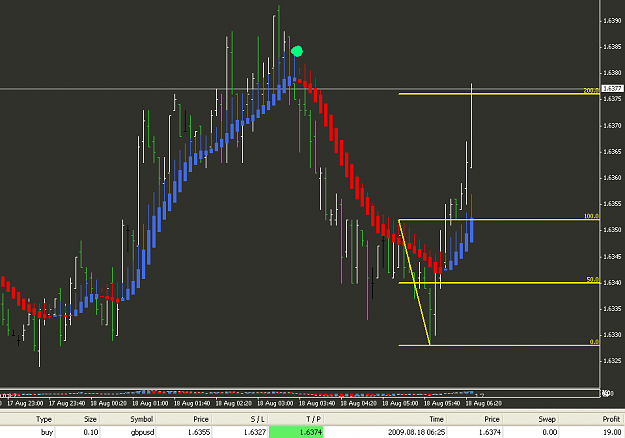Click the 1.6380 price scale label
Screen dimensions: 625x438
(x=612, y=73)
